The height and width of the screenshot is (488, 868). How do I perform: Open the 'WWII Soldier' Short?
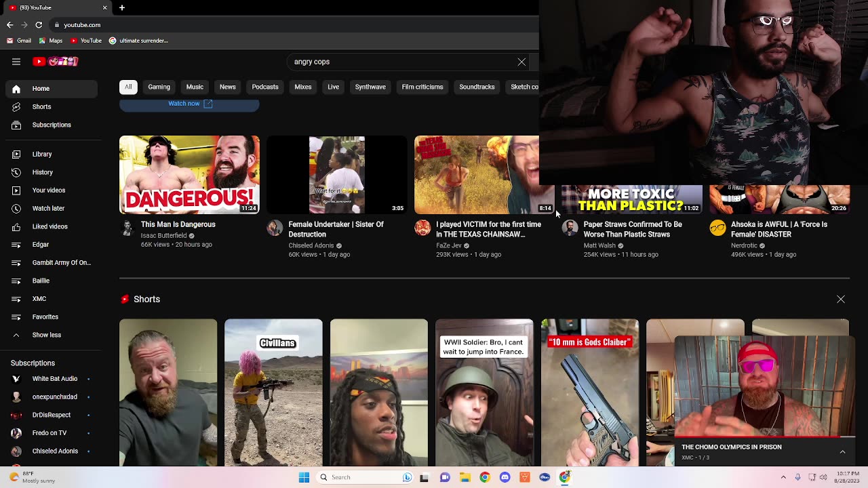pos(484,392)
